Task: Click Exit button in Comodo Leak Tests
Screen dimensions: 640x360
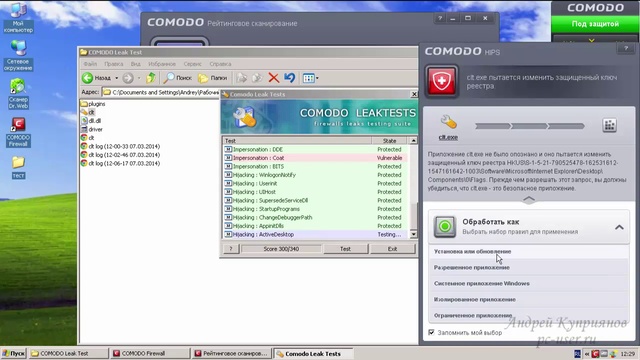Action: point(392,249)
